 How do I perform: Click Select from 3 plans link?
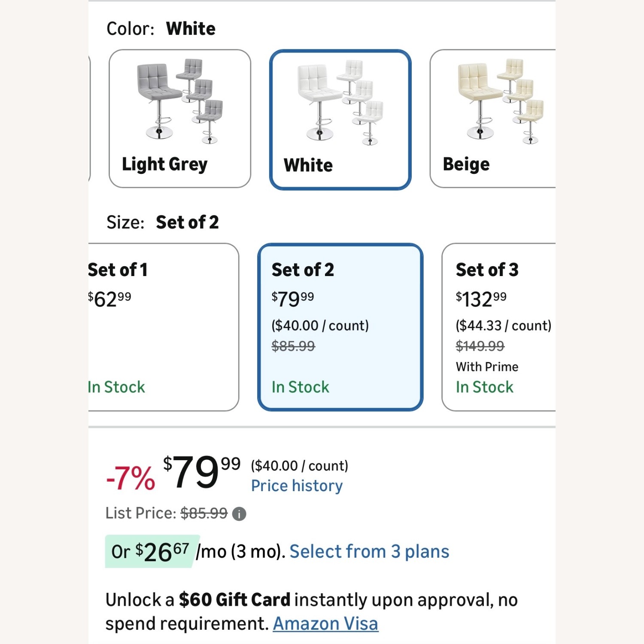[x=369, y=552]
